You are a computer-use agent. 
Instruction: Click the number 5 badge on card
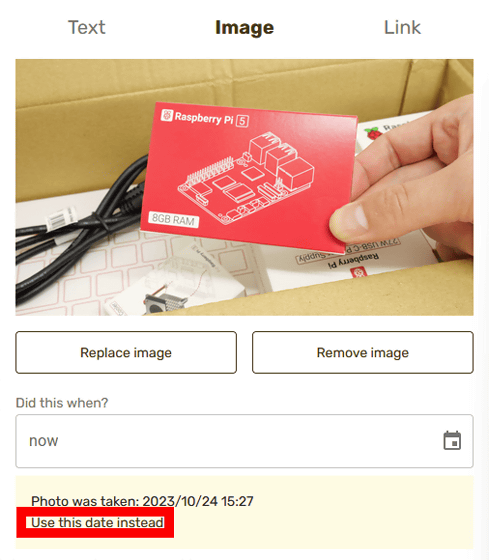(243, 121)
